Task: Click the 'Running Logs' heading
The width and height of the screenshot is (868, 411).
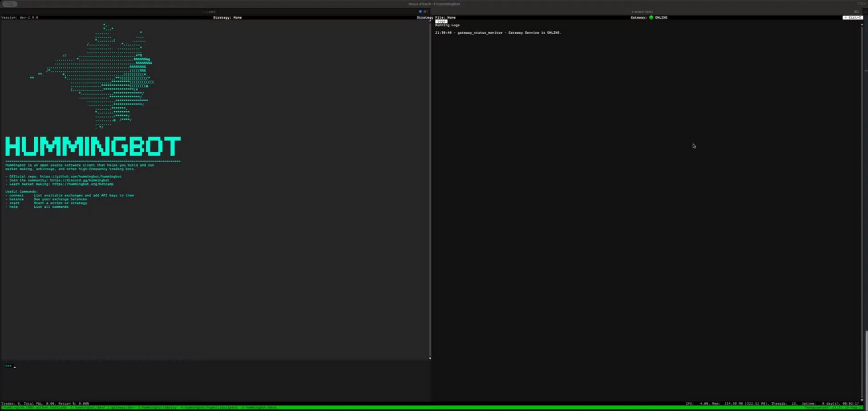Action: (x=447, y=25)
